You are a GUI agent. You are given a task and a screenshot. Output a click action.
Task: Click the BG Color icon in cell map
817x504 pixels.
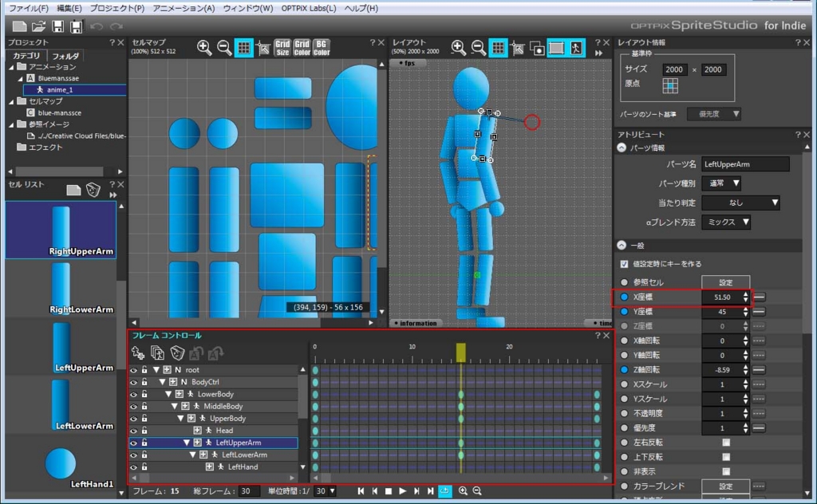[x=321, y=48]
